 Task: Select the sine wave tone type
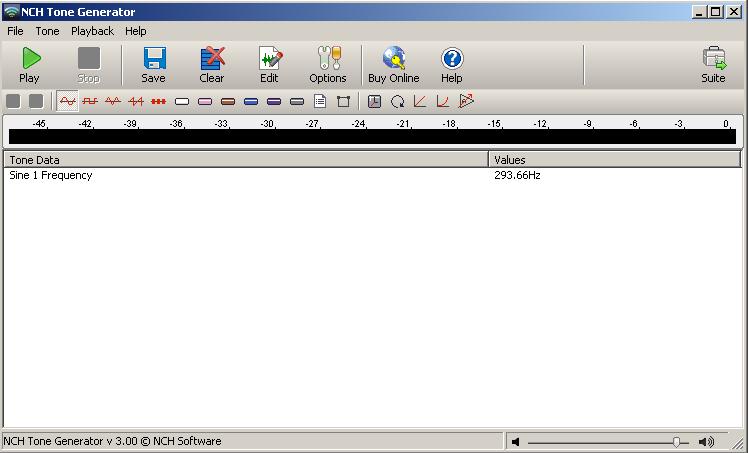tap(67, 101)
